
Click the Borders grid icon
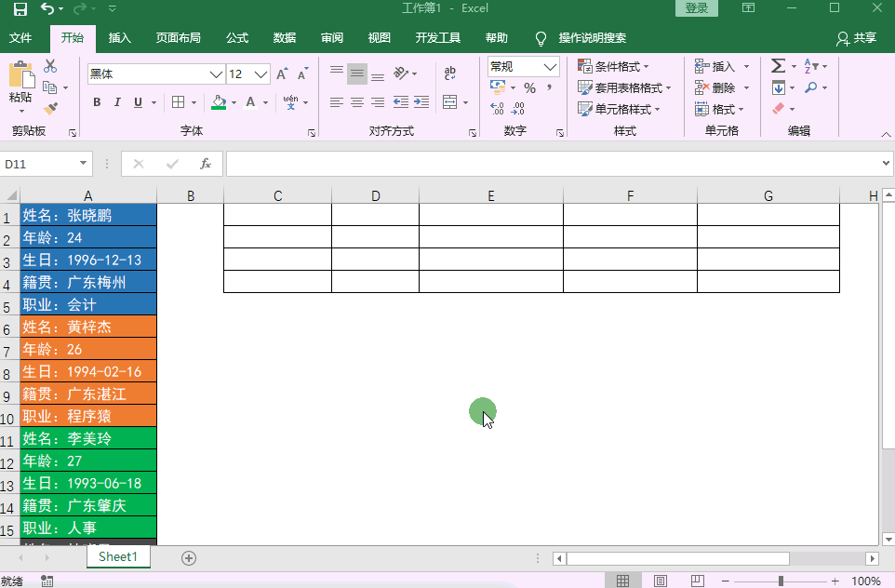pyautogui.click(x=178, y=102)
